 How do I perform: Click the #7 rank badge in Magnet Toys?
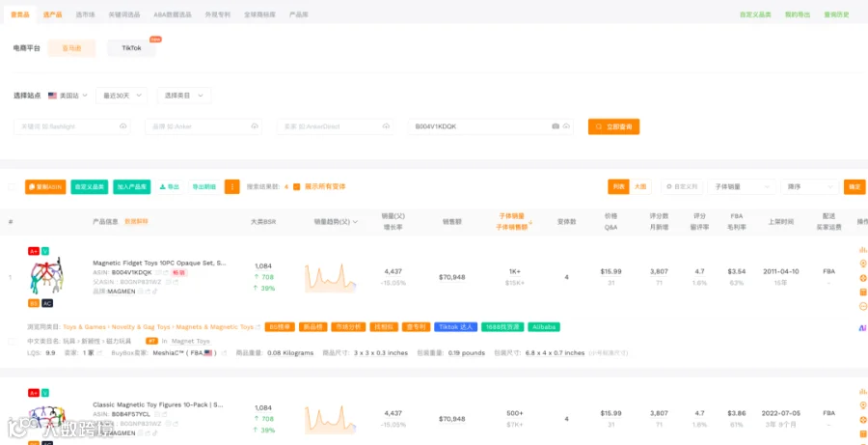tap(152, 341)
